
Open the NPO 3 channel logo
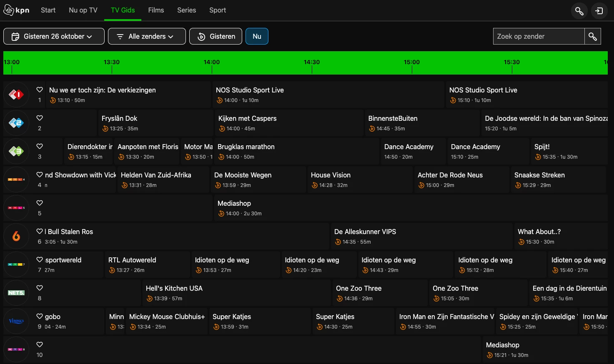pyautogui.click(x=16, y=152)
